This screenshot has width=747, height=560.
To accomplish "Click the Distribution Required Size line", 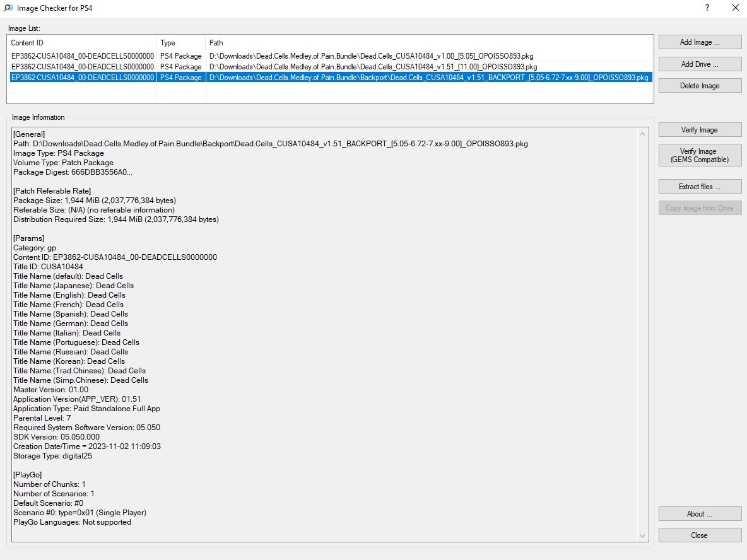I will 115,219.
